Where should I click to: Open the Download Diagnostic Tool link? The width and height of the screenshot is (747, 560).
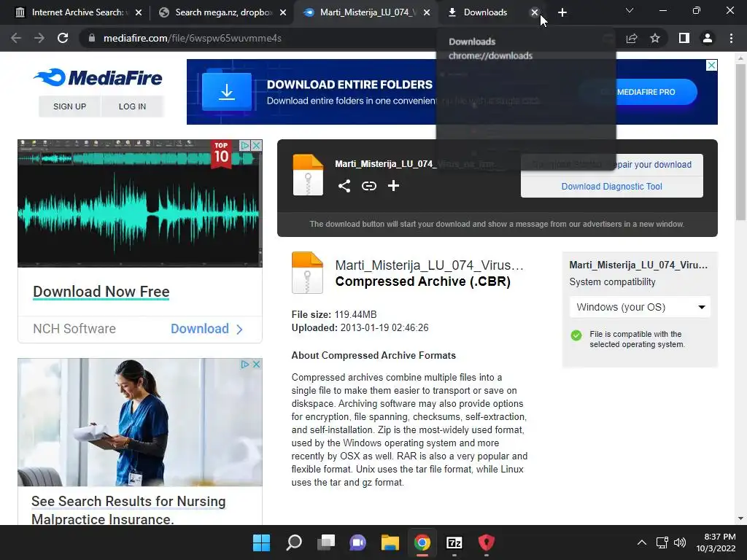coord(612,187)
